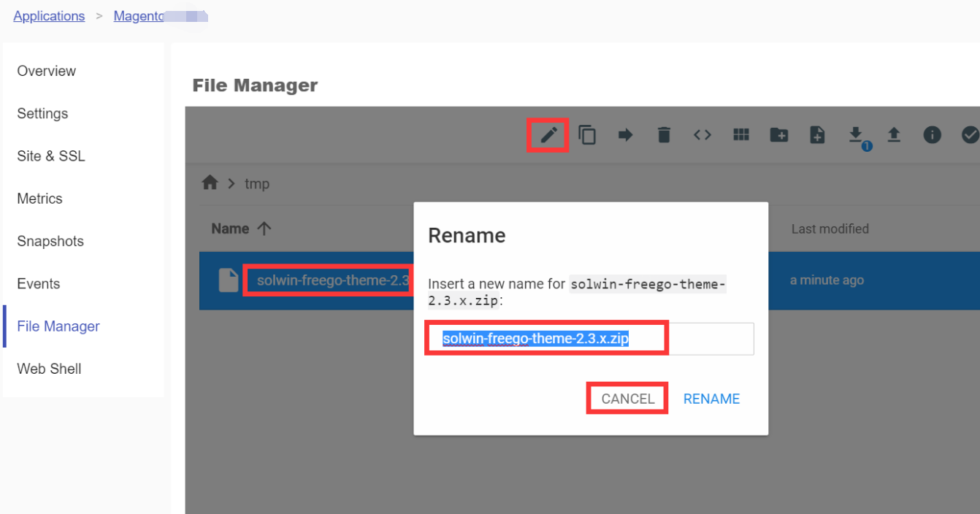Click the upload arrow icon
This screenshot has height=514, width=980.
click(x=894, y=135)
